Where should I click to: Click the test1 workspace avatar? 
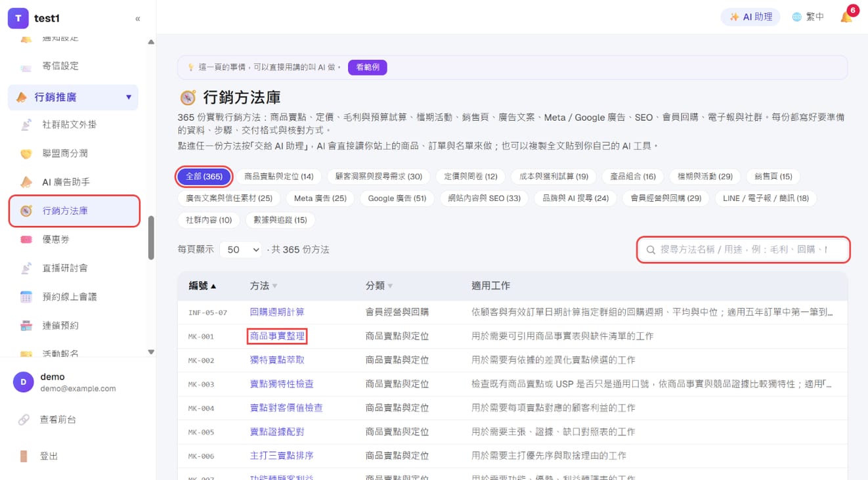[x=18, y=18]
